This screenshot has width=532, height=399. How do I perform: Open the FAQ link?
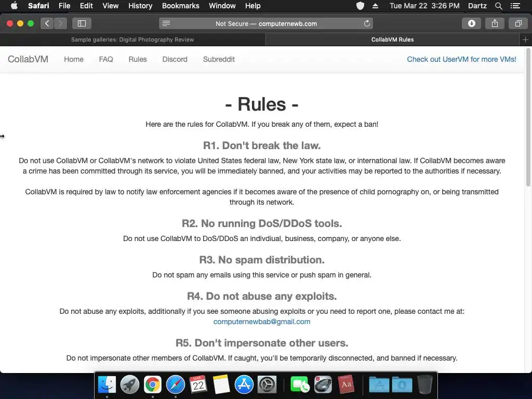(106, 59)
